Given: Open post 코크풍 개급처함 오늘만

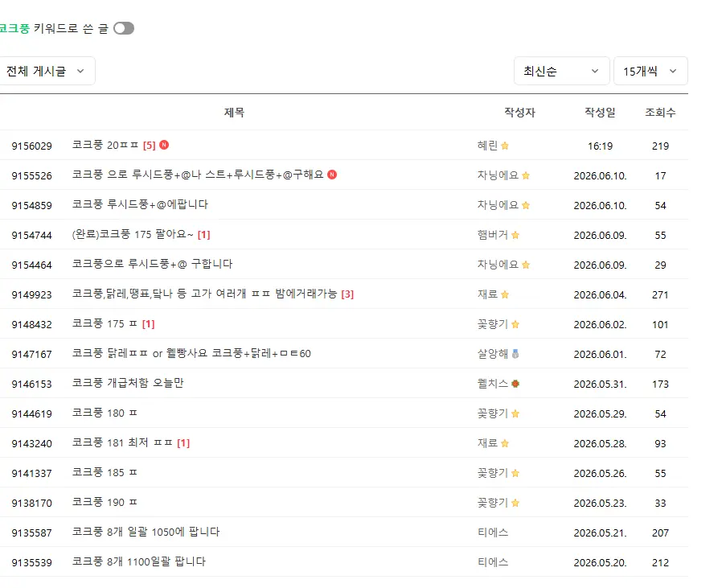Looking at the screenshot, I should [128, 383].
